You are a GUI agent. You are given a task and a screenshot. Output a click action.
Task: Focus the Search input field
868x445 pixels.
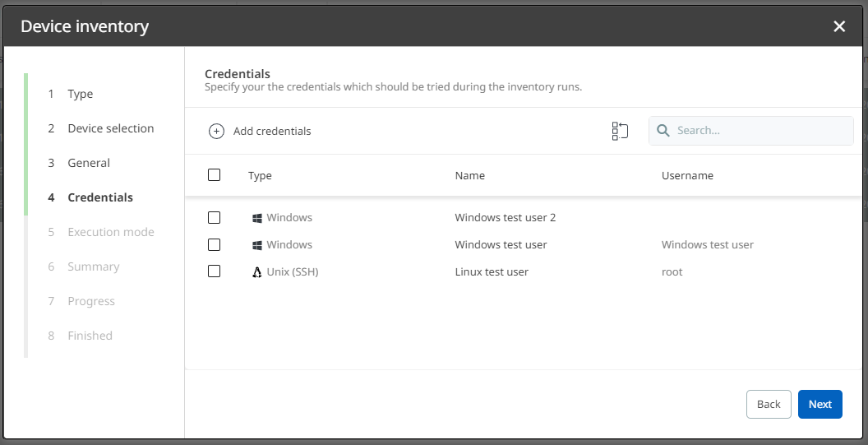pyautogui.click(x=760, y=131)
